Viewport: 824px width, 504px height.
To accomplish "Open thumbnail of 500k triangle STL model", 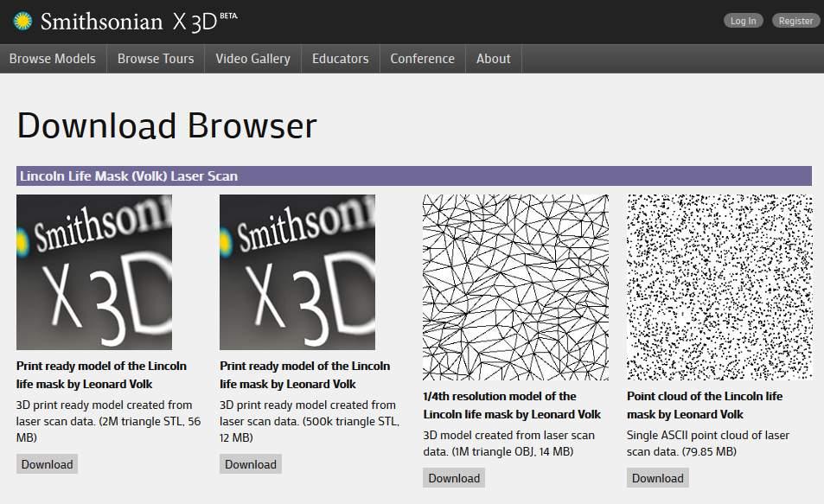I will 297,272.
